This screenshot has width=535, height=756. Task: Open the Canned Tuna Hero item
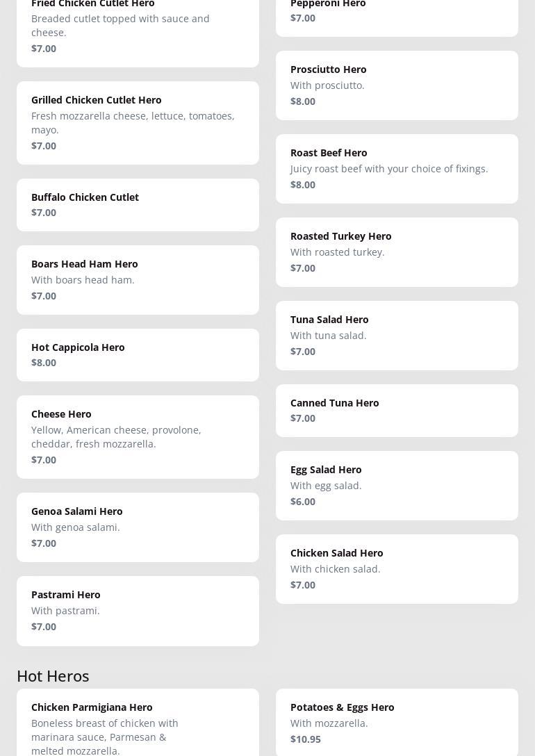pos(397,411)
